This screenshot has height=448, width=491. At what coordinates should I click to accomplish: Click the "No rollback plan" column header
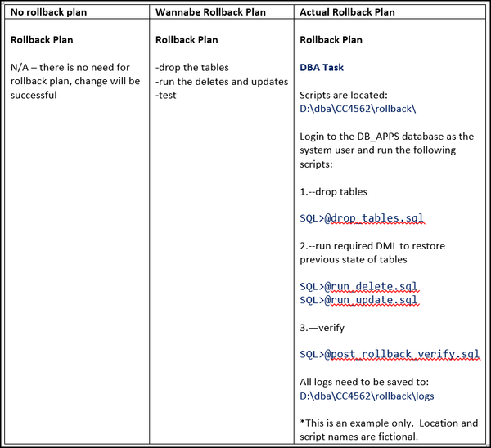48,13
